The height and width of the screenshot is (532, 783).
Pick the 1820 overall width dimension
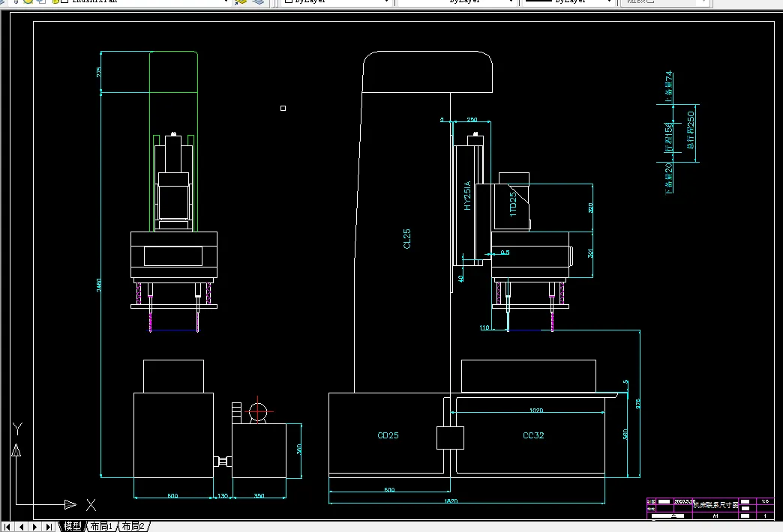tap(451, 501)
